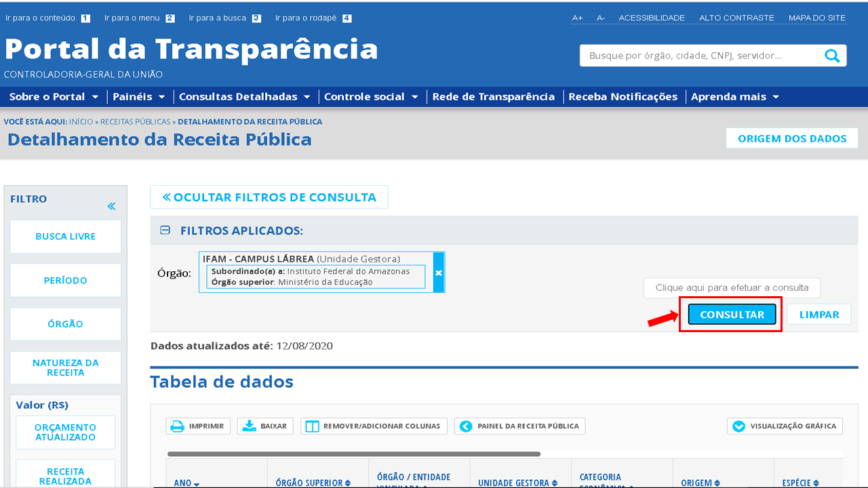
Task: Click the printer icon for Imprimir
Action: pos(178,426)
